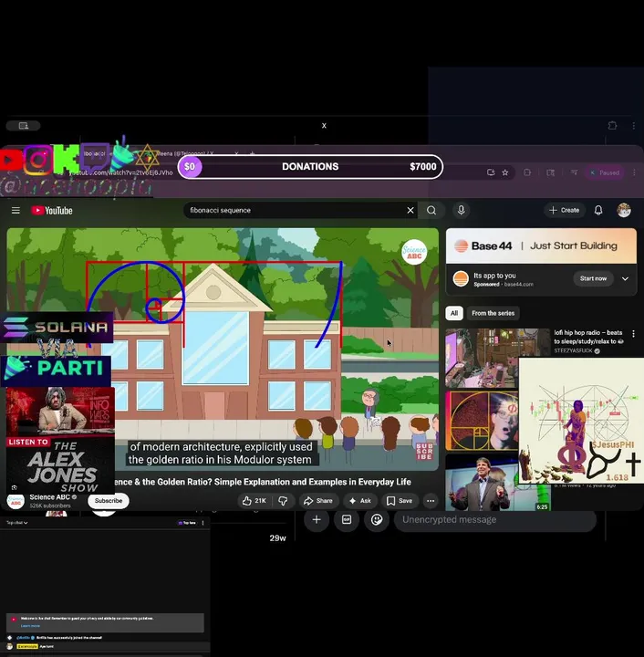Open the Create menu button
The width and height of the screenshot is (644, 657).
click(564, 211)
